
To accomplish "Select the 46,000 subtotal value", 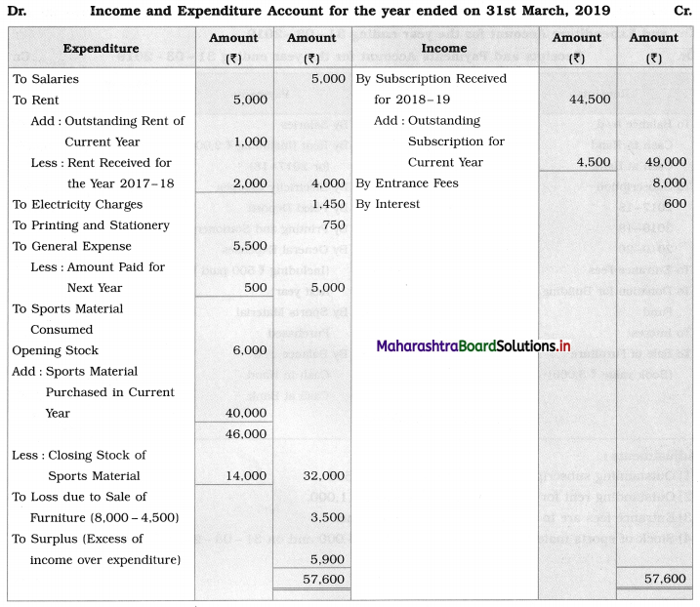I will pos(246,434).
